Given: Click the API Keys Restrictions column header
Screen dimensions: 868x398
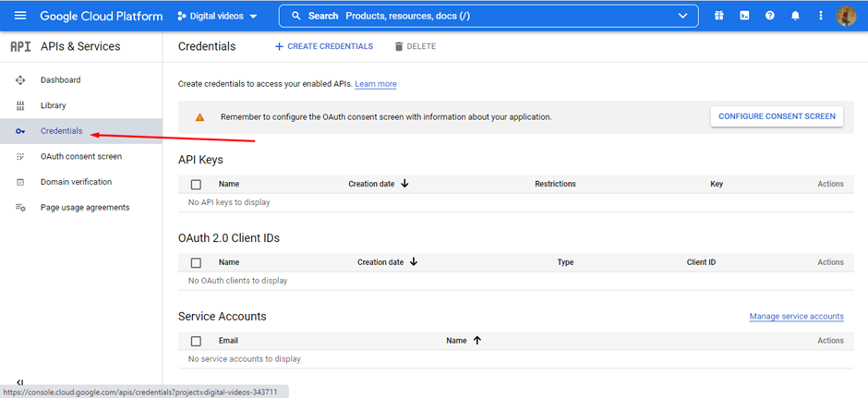Looking at the screenshot, I should point(555,185).
